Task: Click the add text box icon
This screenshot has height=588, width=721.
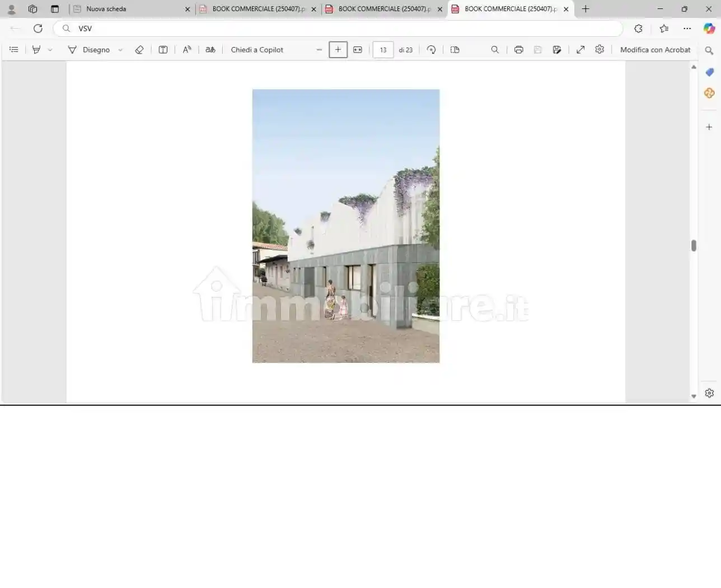Action: [x=163, y=50]
